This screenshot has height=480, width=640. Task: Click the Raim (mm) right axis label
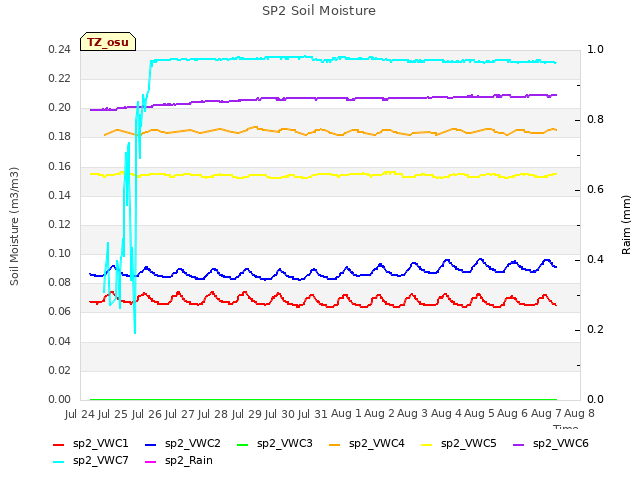[626, 225]
